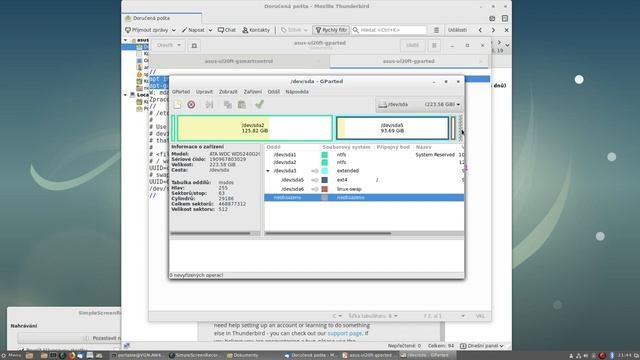Click the key icon beside /dev/sda3

[315, 171]
